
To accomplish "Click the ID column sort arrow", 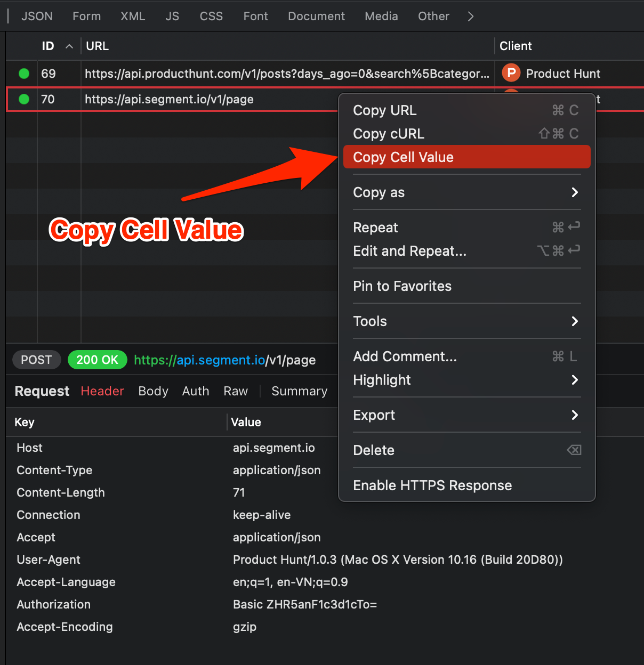I will click(69, 46).
